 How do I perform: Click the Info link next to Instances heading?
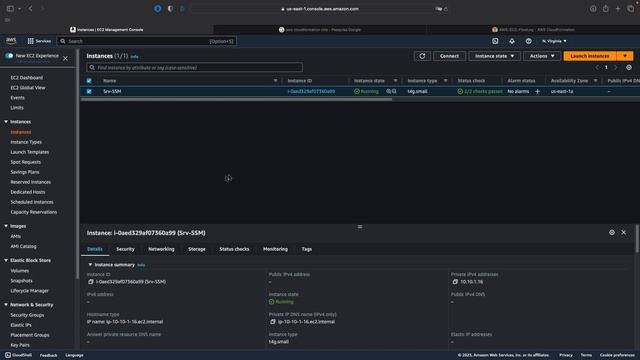click(134, 57)
